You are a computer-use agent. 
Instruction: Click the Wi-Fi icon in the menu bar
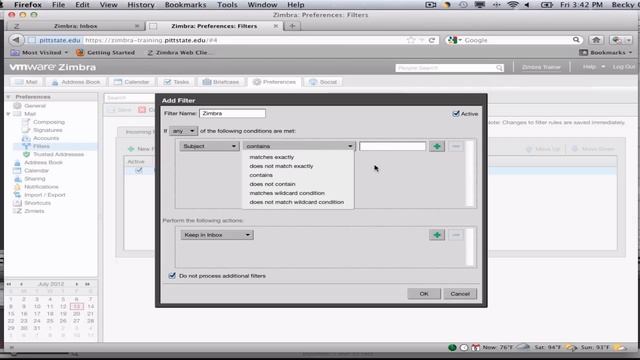point(512,5)
